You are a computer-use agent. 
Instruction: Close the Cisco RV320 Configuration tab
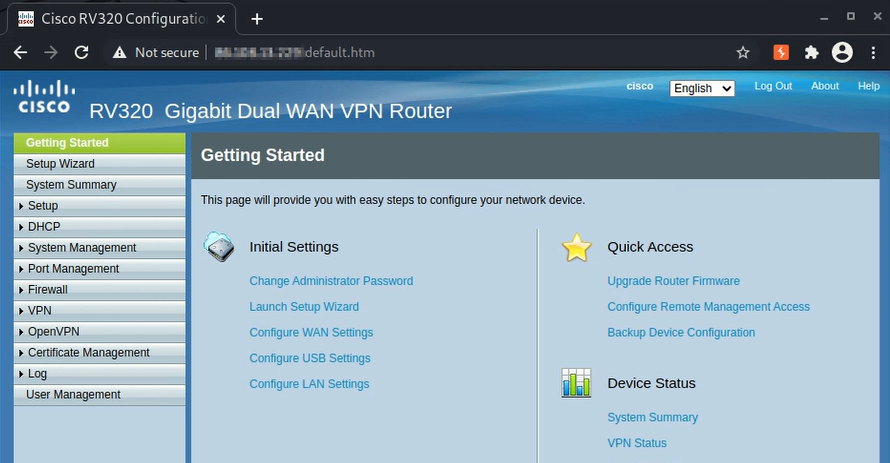click(221, 19)
